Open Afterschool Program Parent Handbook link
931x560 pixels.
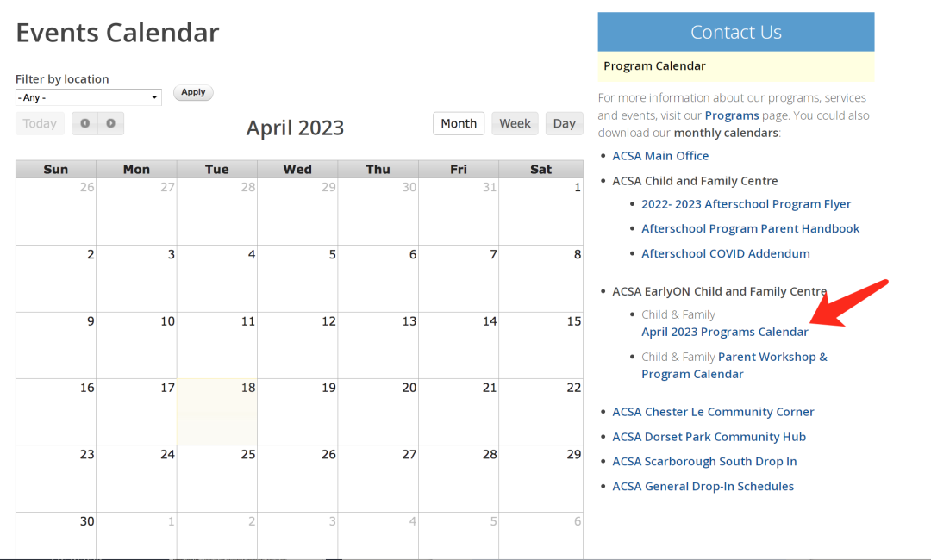pos(750,228)
